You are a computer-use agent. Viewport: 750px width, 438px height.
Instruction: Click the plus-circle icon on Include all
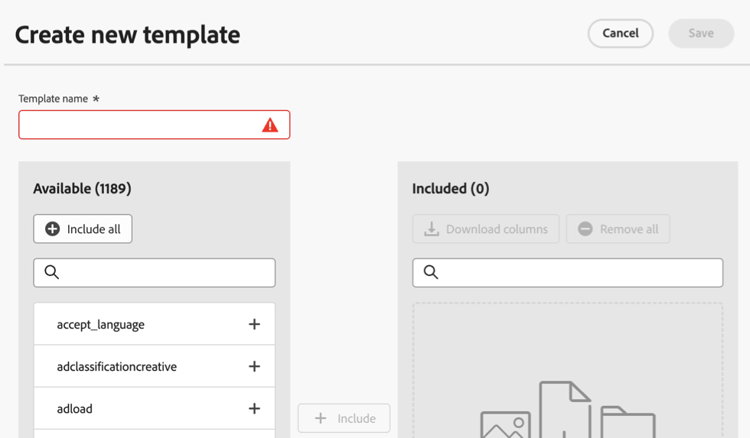click(x=53, y=229)
